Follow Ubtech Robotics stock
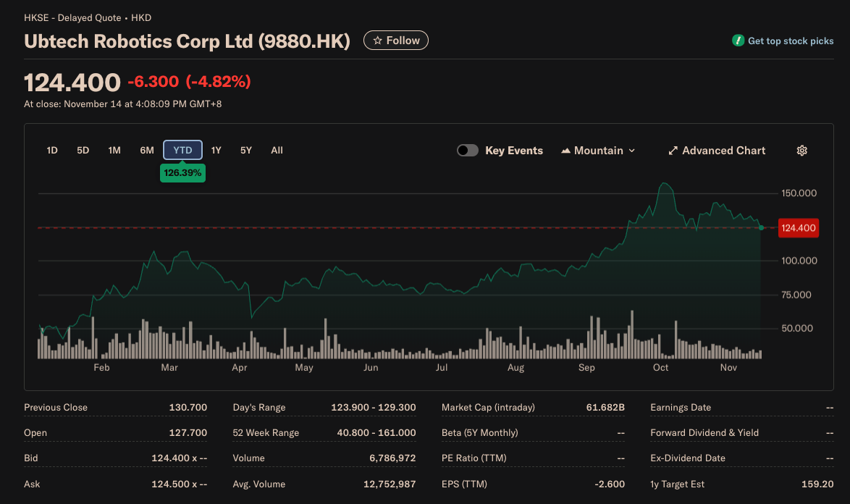Image resolution: width=850 pixels, height=504 pixels. point(396,41)
